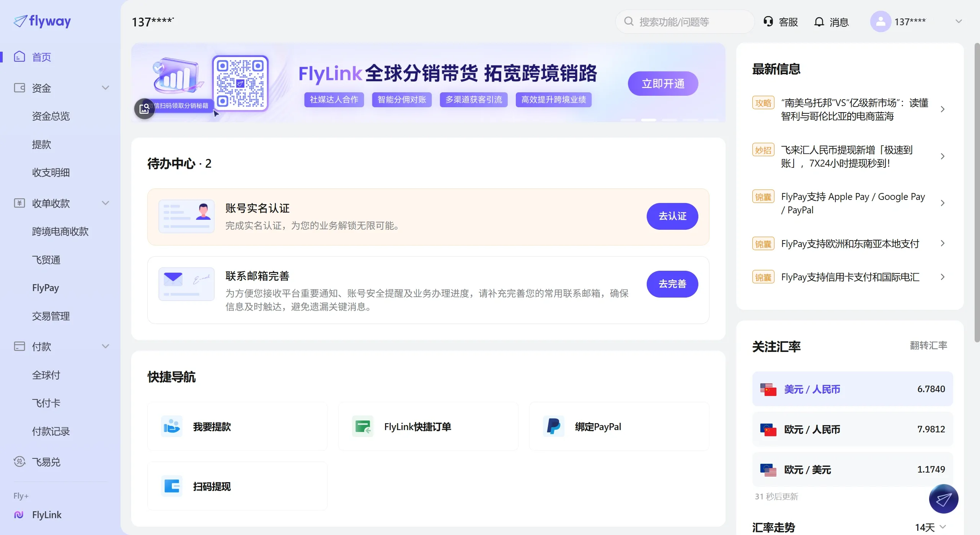The height and width of the screenshot is (535, 980).
Task: Click the page vertical scrollbar
Action: [x=977, y=193]
